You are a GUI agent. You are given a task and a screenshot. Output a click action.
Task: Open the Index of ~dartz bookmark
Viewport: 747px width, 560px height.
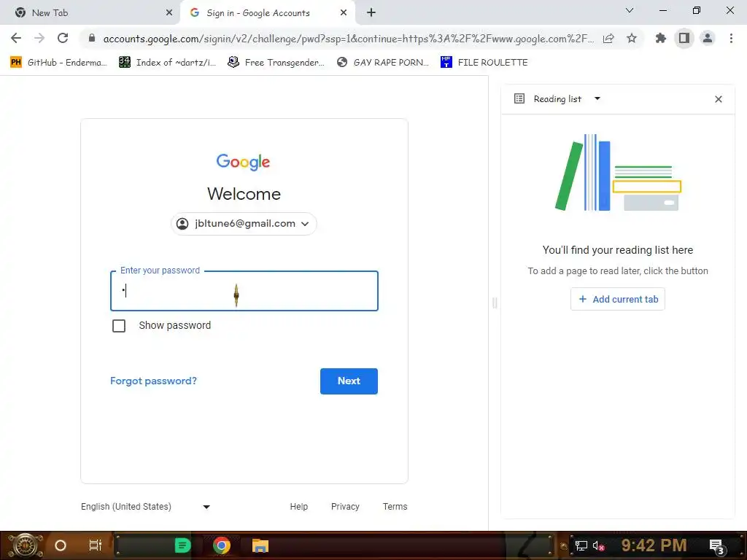[168, 63]
